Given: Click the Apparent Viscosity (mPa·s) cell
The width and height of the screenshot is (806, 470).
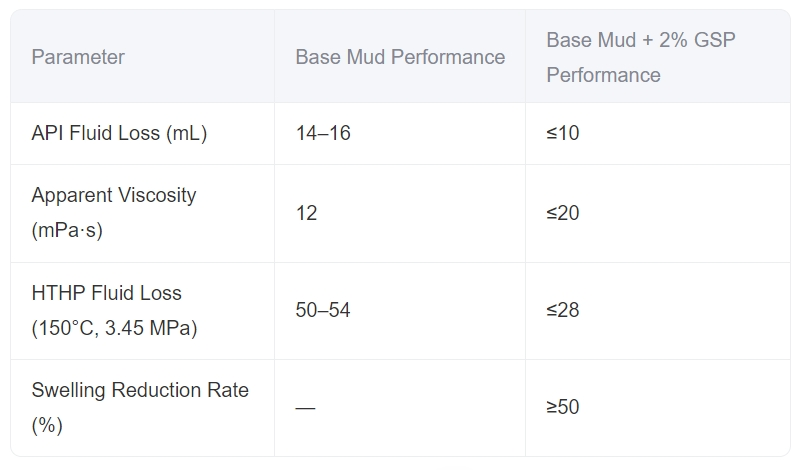Looking at the screenshot, I should point(114,212).
